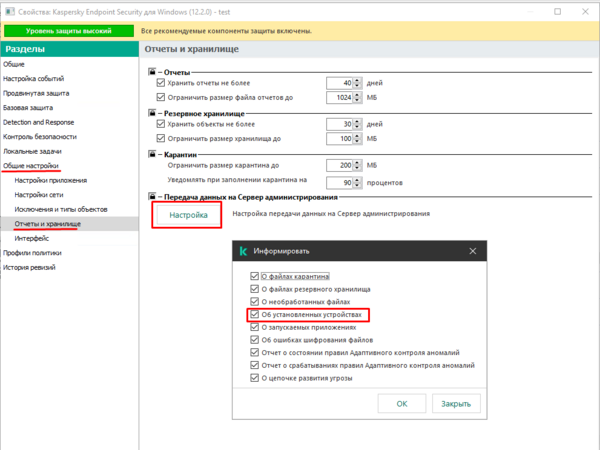Click the spinner arrows of the 1024 МБ field
600x450 pixels.
click(x=357, y=98)
